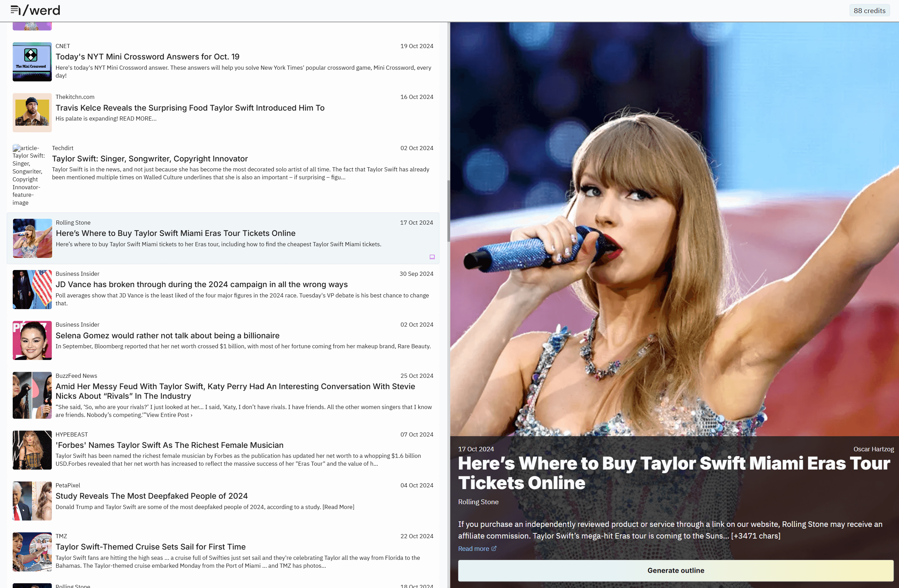Click the 88 credits badge
Screen dimensions: 899x588
point(869,11)
